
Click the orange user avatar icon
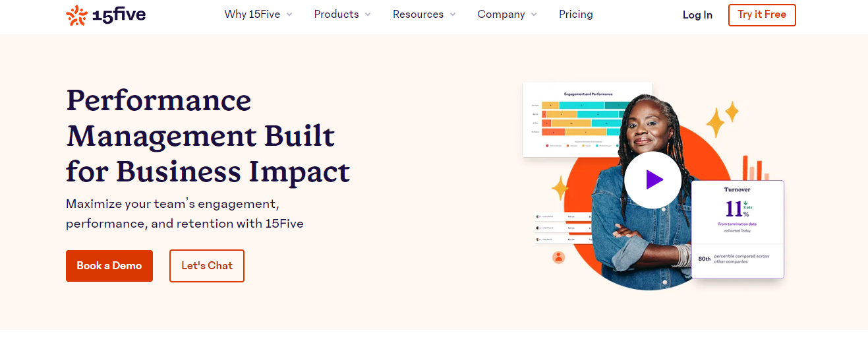(559, 257)
